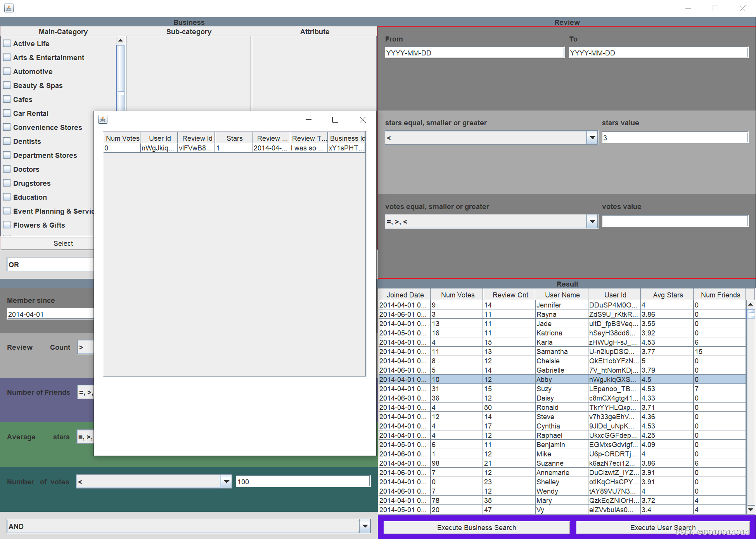Image resolution: width=756 pixels, height=539 pixels.
Task: Check the Cafes category
Action: (x=7, y=99)
